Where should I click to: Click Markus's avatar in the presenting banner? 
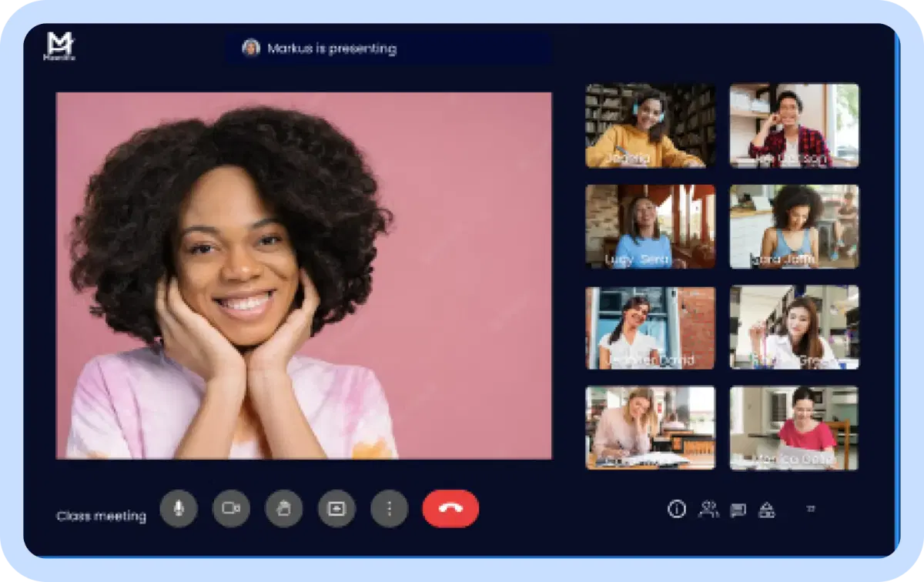[x=253, y=47]
